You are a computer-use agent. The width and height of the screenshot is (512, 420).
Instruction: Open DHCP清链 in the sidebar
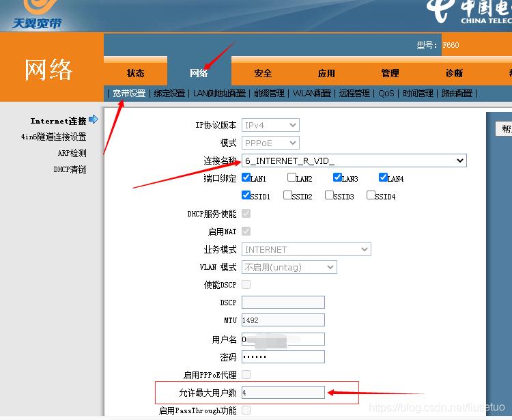[x=70, y=169]
